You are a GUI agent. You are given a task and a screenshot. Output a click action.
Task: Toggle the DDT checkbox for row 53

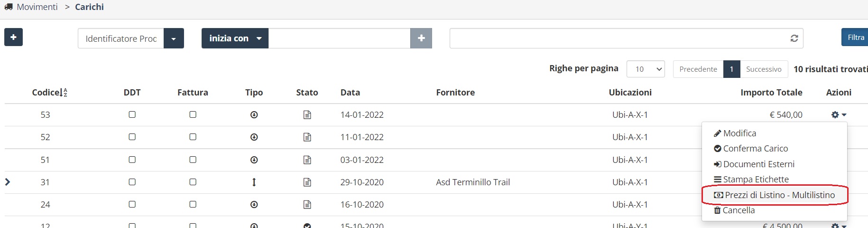[132, 114]
